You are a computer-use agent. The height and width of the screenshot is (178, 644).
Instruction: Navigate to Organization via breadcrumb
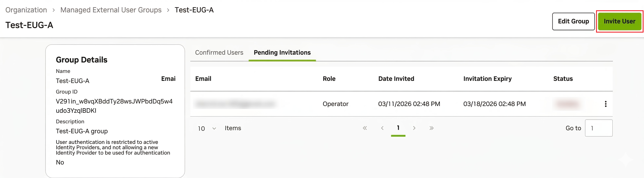(x=26, y=10)
